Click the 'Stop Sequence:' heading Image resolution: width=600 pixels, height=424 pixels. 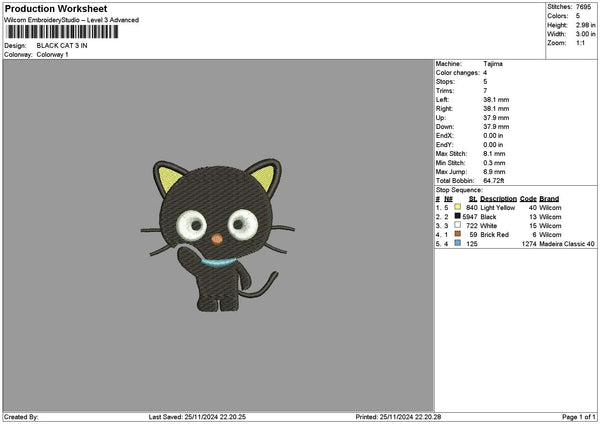tap(459, 190)
